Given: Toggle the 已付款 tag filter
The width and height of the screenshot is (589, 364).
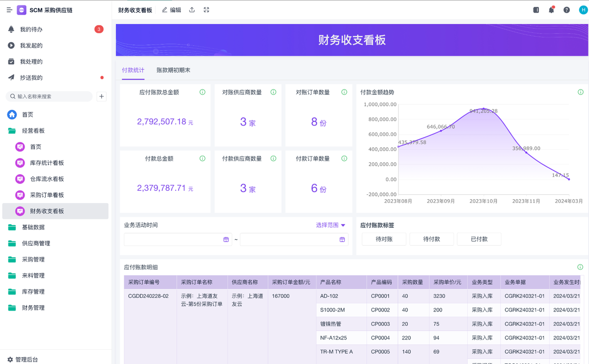Looking at the screenshot, I should (479, 239).
